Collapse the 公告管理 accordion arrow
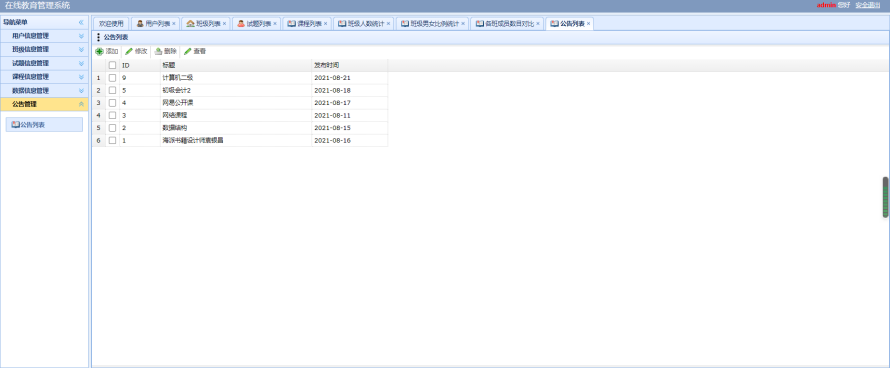 [x=81, y=104]
